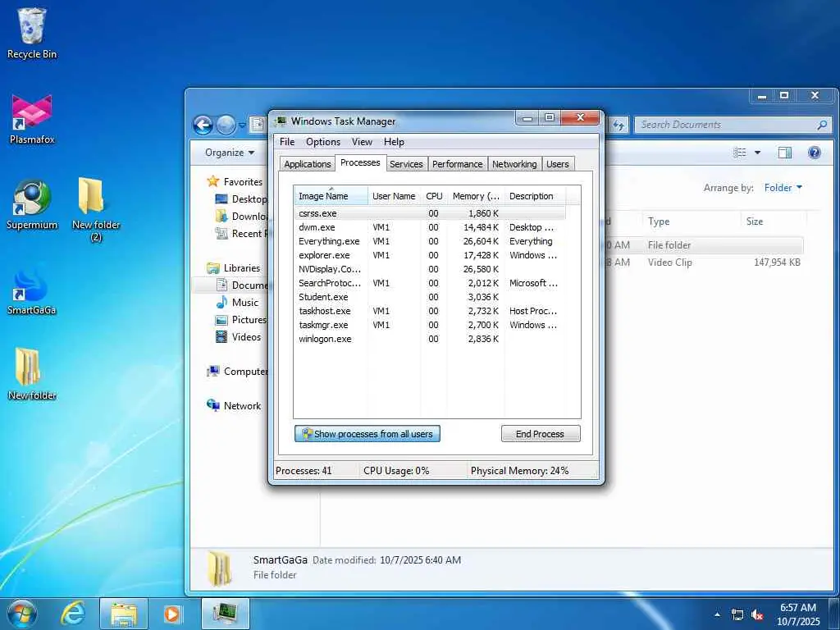This screenshot has width=840, height=630.
Task: Click the Explorer forward navigation button
Action: (226, 125)
